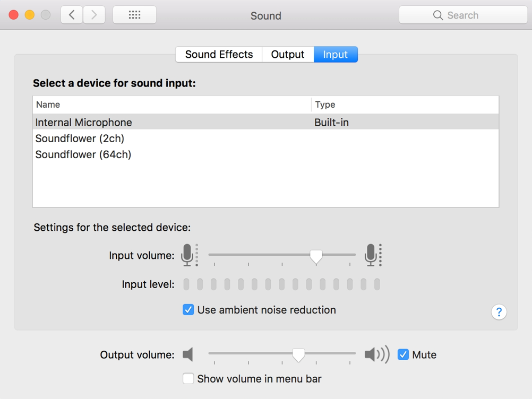Viewport: 532px width, 399px height.
Task: Choose Soundflower (64ch) input device
Action: click(83, 154)
